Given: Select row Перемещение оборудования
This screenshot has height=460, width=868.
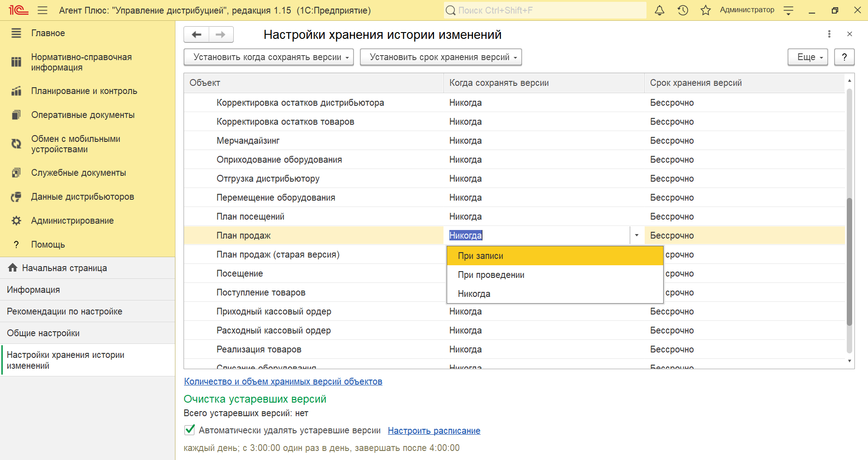Looking at the screenshot, I should click(x=514, y=197).
